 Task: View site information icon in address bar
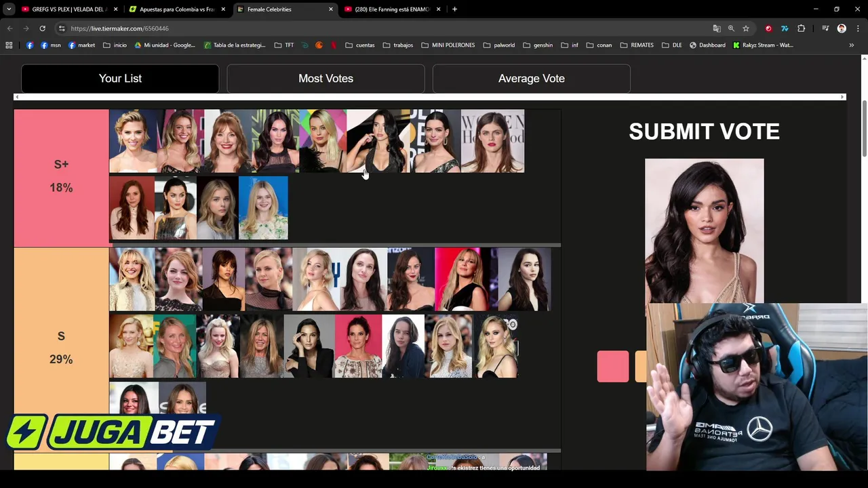coord(62,28)
